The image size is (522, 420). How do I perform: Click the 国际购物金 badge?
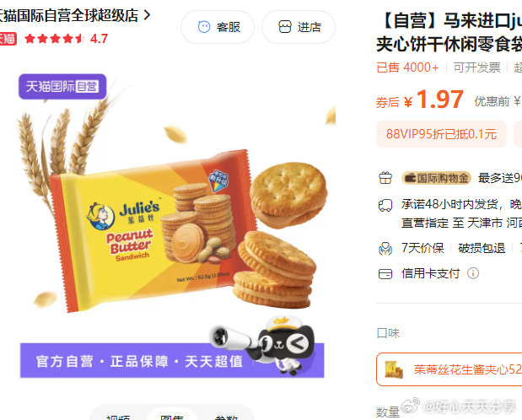pyautogui.click(x=437, y=178)
